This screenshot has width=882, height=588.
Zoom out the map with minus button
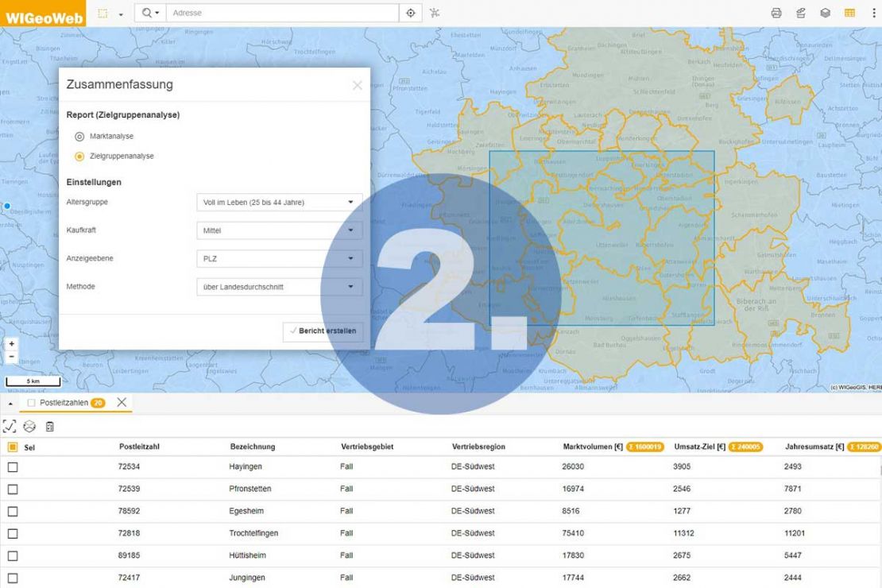click(x=12, y=357)
